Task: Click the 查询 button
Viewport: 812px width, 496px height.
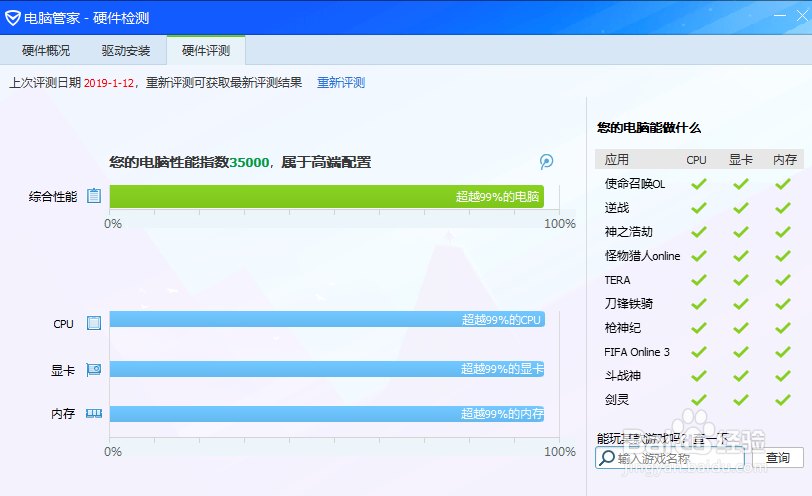Action: pos(778,458)
